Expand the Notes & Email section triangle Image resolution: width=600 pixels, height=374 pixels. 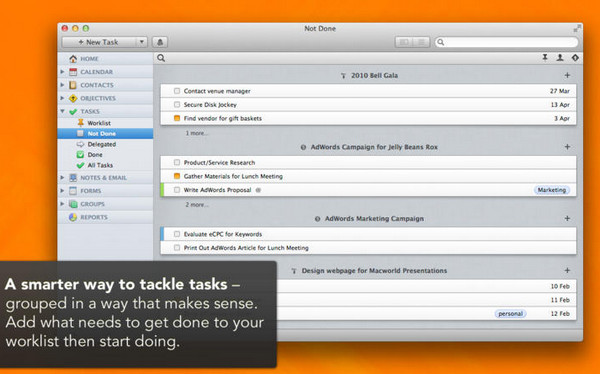(x=62, y=177)
